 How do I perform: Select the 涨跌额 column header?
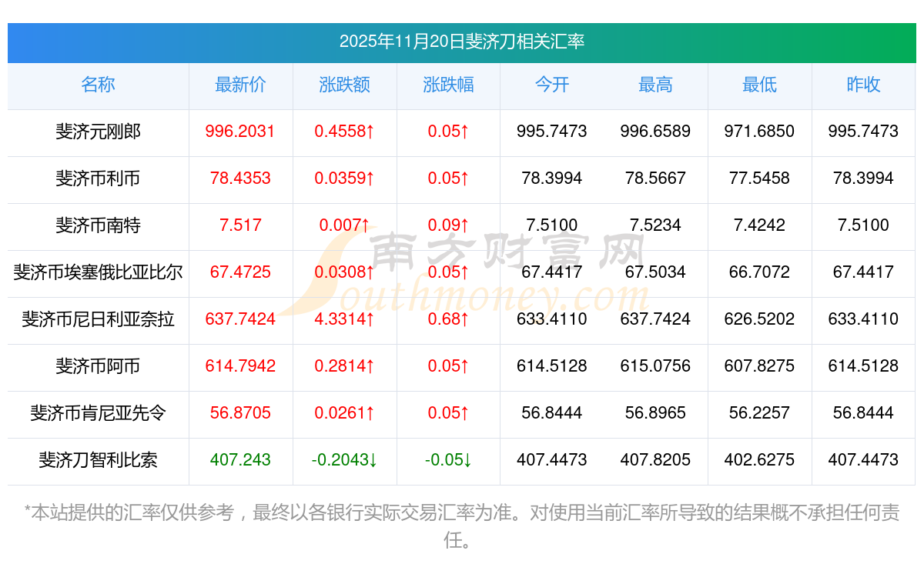(344, 85)
